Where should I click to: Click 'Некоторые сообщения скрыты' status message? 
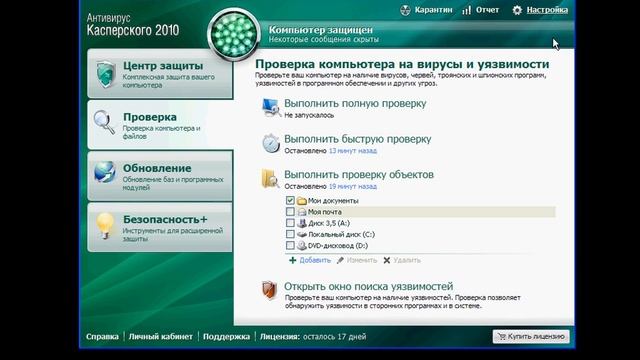324,40
